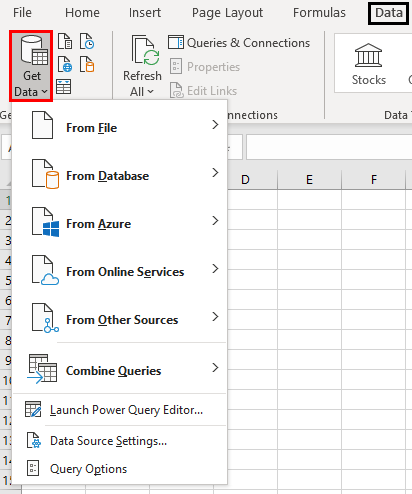412x494 pixels.
Task: Click the From Database icon
Action: point(45,174)
